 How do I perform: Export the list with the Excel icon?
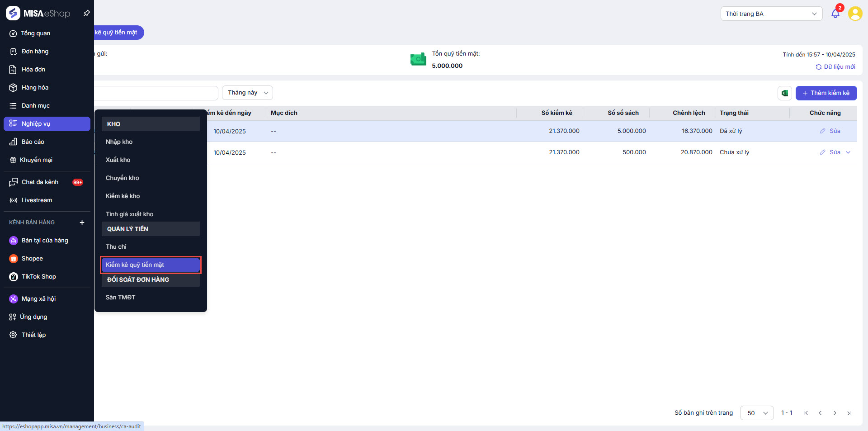pos(785,93)
